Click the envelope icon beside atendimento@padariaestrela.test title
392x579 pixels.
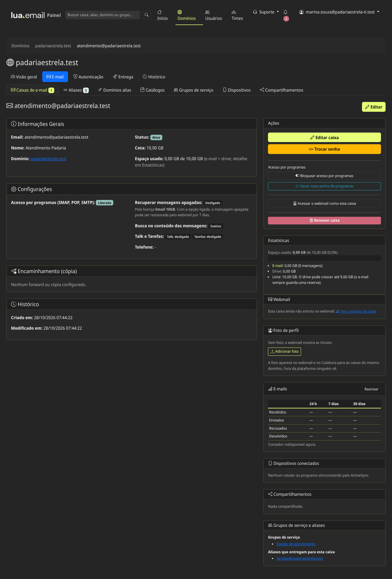pyautogui.click(x=10, y=106)
